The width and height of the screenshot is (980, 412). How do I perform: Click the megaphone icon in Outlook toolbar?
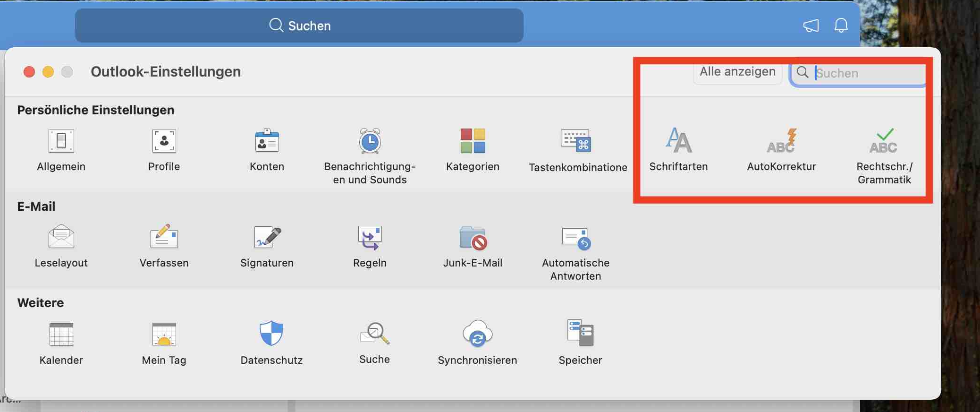click(x=811, y=26)
